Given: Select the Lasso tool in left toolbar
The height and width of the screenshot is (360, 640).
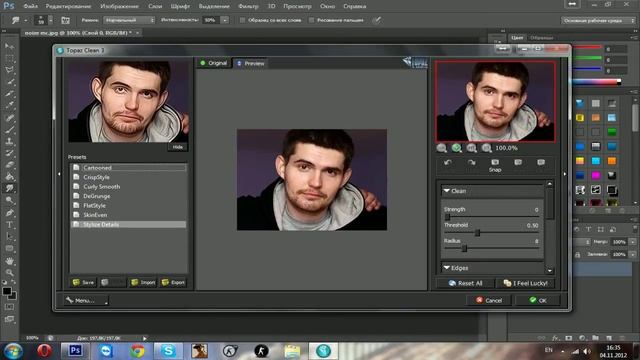Looking at the screenshot, I should coord(9,70).
